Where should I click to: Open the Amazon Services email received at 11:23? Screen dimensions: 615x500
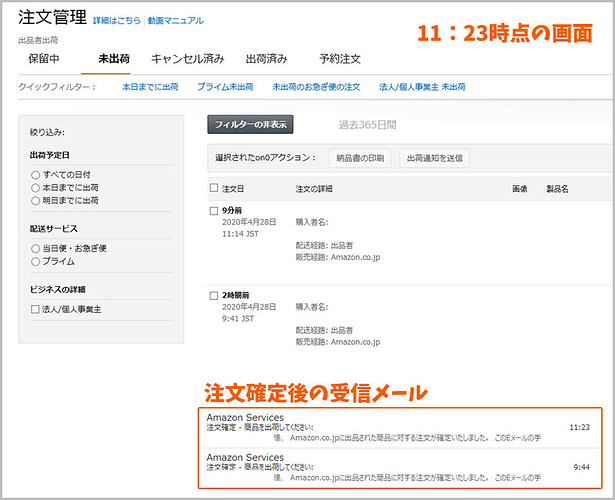400,428
